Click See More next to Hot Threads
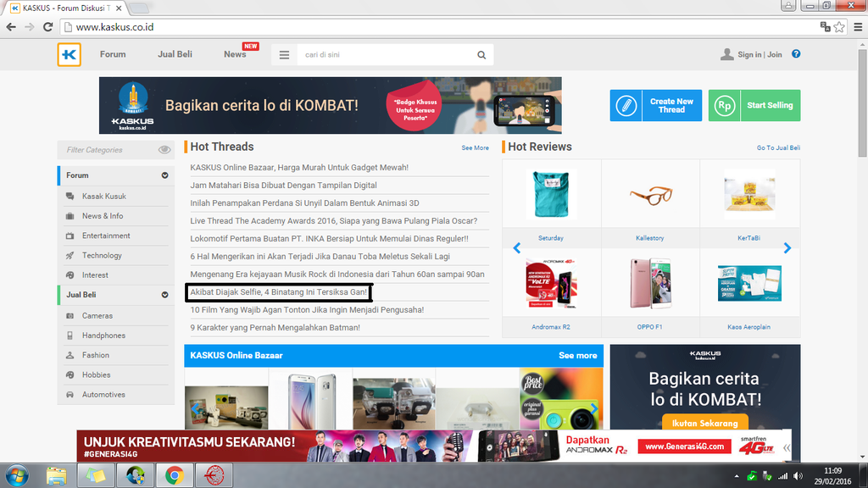 (x=475, y=147)
